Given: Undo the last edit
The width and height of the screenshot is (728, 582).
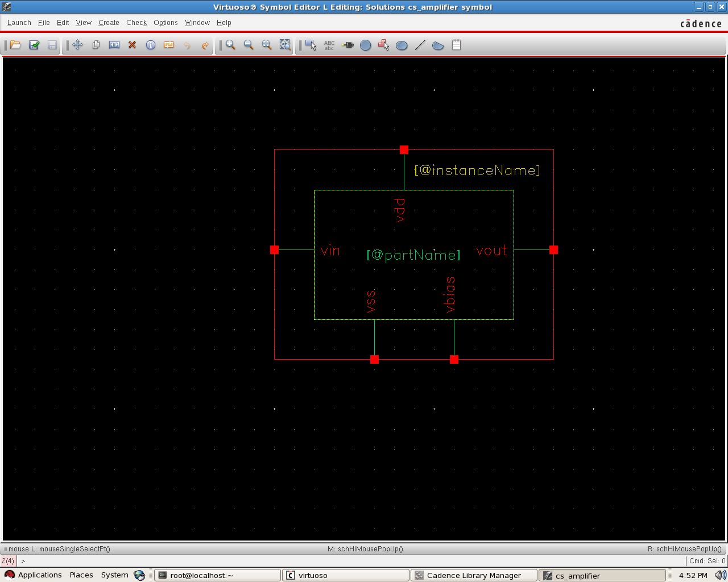Looking at the screenshot, I should click(187, 45).
